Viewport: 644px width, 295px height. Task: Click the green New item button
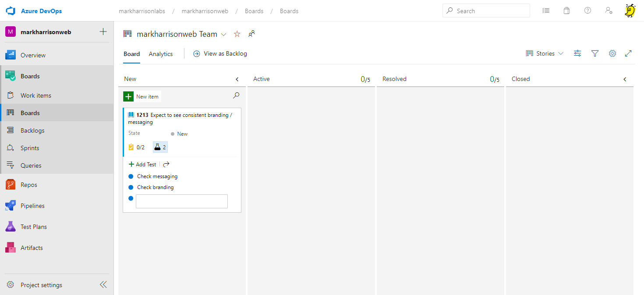[x=142, y=96]
